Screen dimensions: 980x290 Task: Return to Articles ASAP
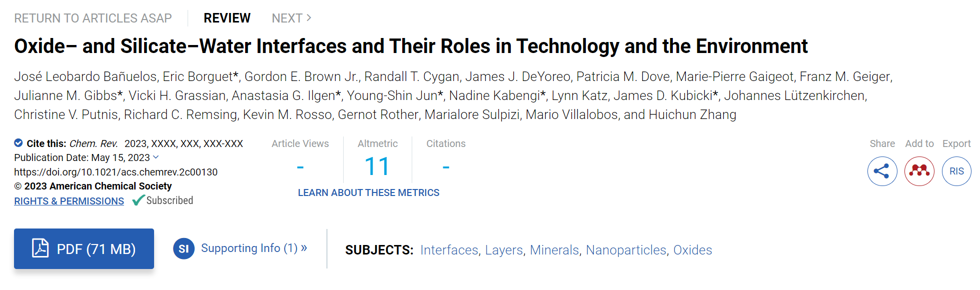click(93, 18)
